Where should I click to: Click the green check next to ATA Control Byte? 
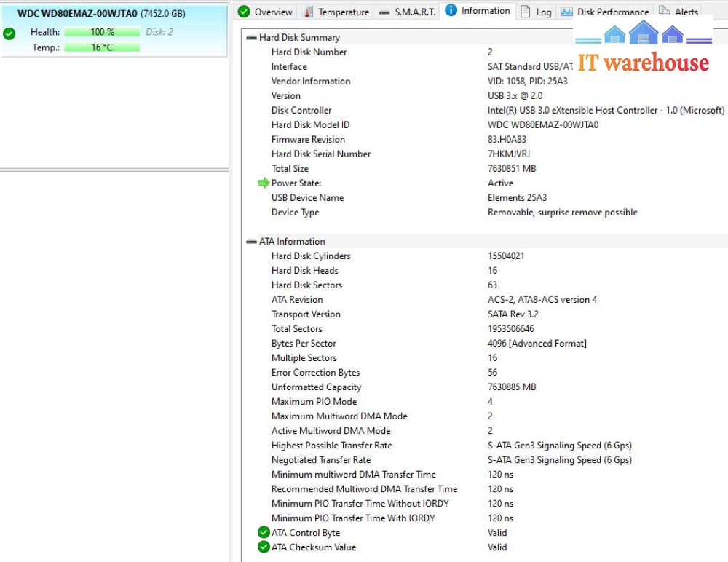coord(264,533)
